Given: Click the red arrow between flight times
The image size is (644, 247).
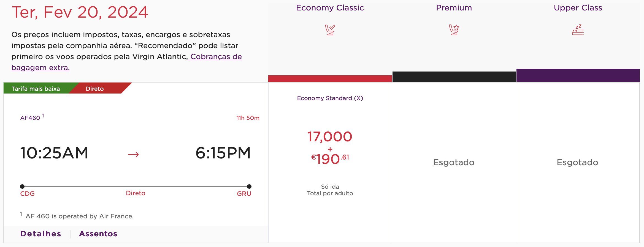Looking at the screenshot, I should coord(133,155).
